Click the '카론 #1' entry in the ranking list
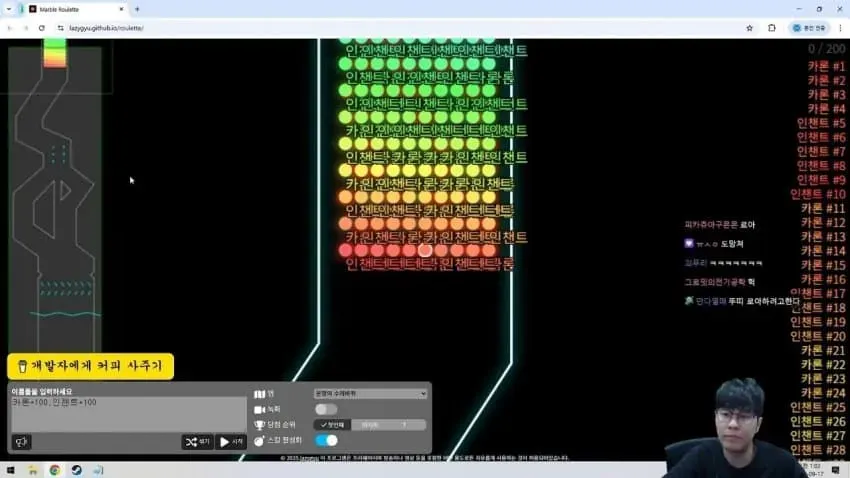 826,67
